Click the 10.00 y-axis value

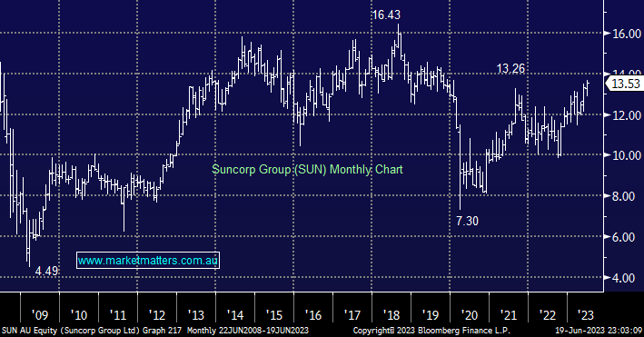[x=627, y=155]
